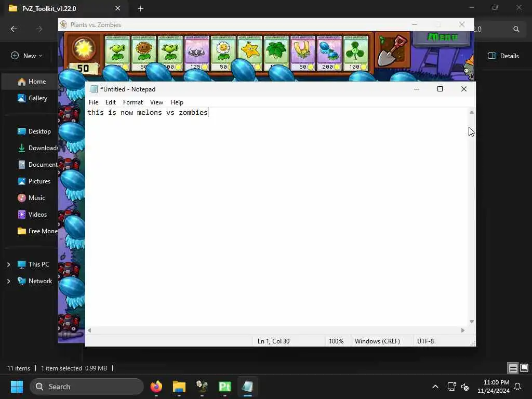
Task: Click inside the Notepad text area
Action: 276,217
